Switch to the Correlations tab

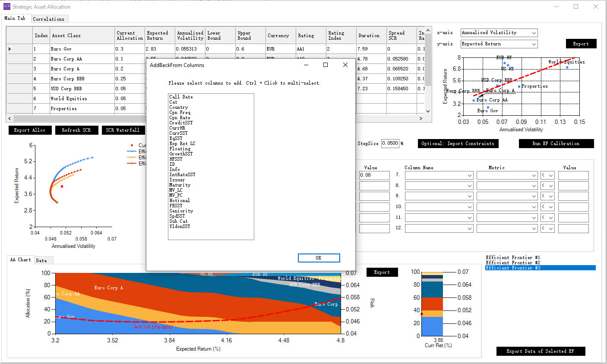49,19
